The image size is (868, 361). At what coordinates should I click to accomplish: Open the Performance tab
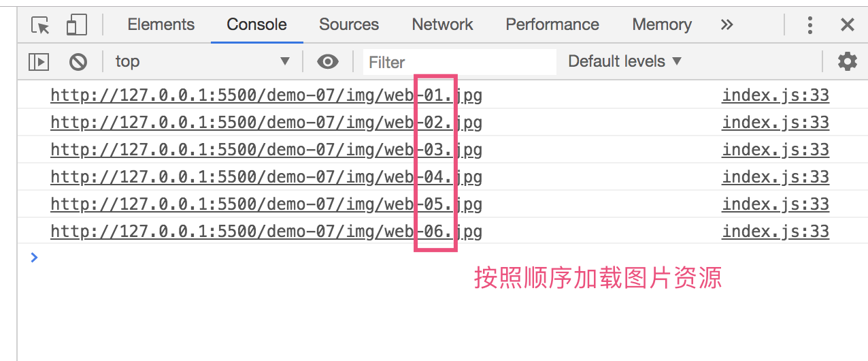552,25
